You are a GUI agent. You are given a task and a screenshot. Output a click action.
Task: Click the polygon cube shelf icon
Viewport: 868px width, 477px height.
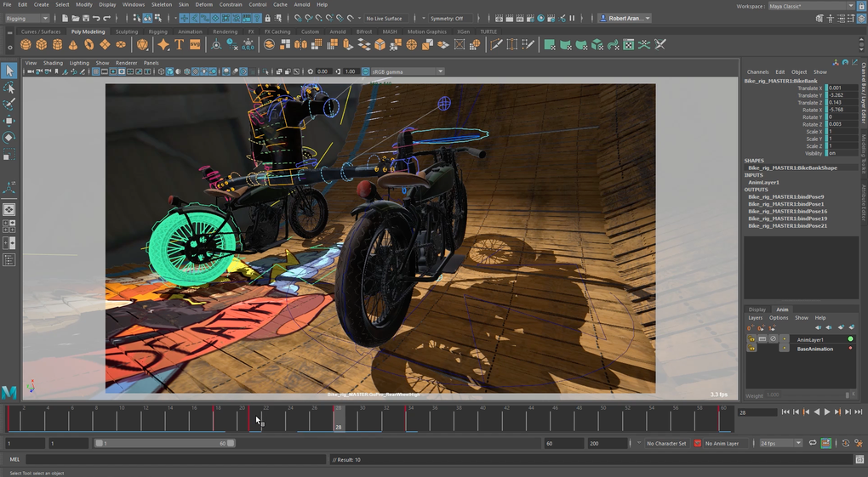[41, 45]
